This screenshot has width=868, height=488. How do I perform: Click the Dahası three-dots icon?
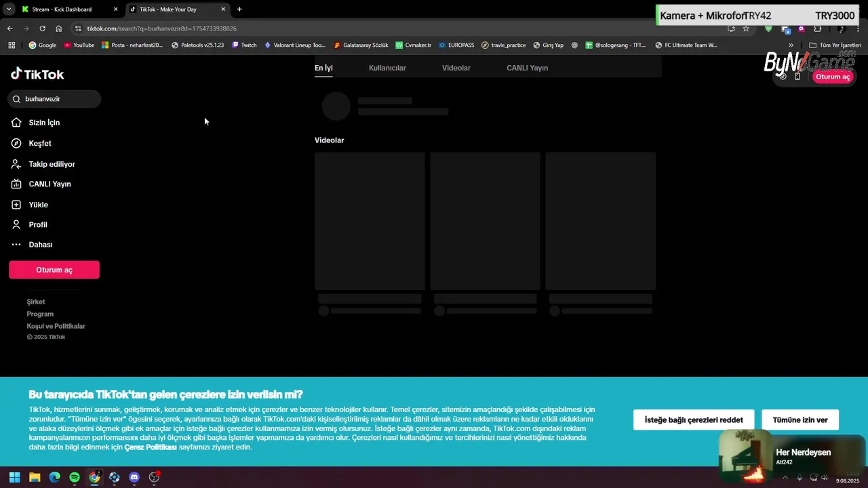(16, 245)
